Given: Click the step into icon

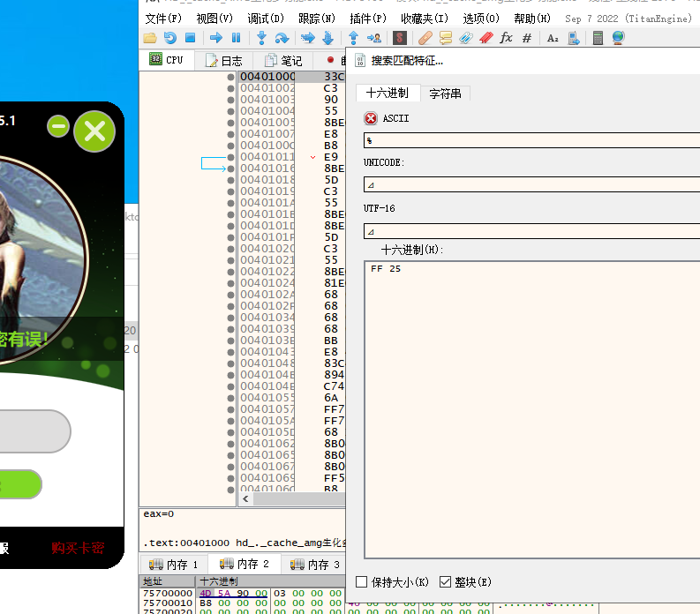Looking at the screenshot, I should [x=262, y=38].
